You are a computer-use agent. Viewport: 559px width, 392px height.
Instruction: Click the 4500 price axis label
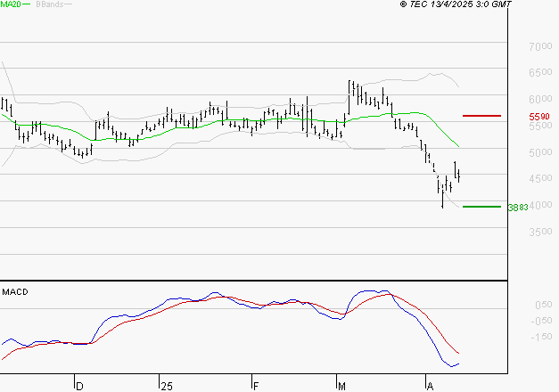coord(540,179)
